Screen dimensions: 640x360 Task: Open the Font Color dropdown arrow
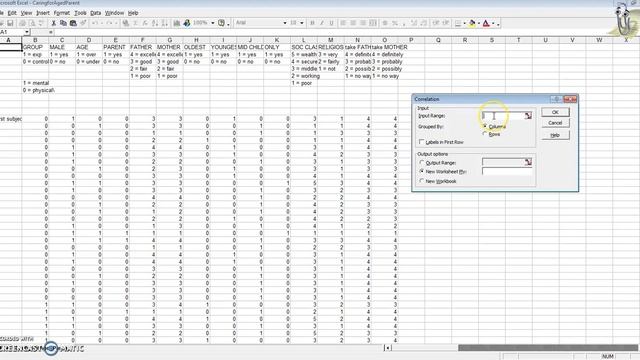coord(493,23)
